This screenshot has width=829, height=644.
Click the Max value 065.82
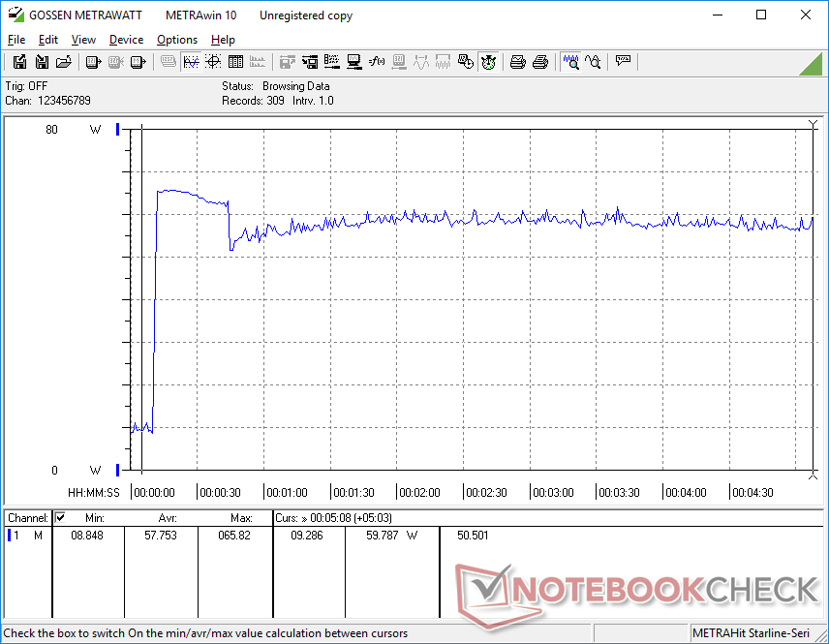click(x=234, y=536)
